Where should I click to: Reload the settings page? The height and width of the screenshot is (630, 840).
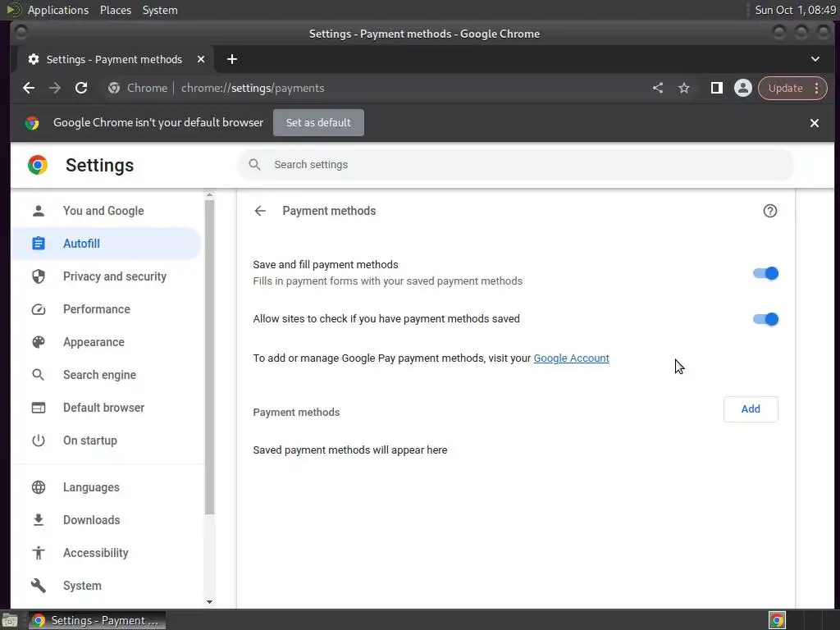(81, 88)
